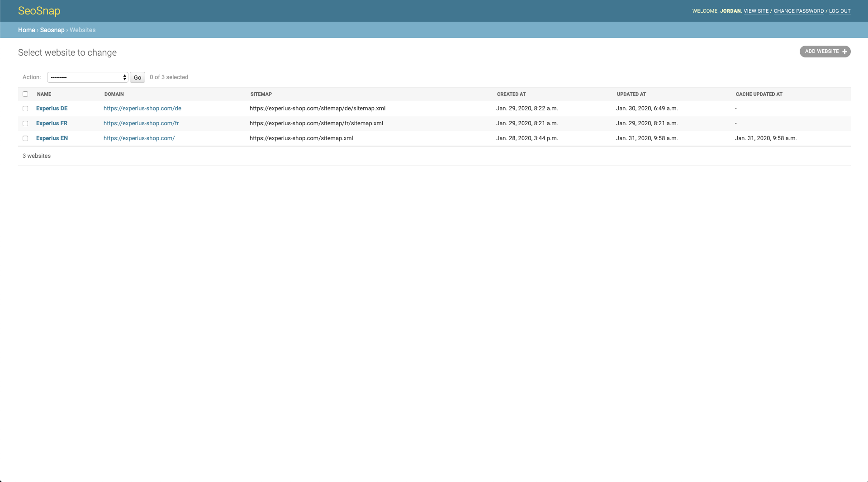Screen dimensions: 868x482
Task: Open the Change Password link
Action: coord(798,11)
